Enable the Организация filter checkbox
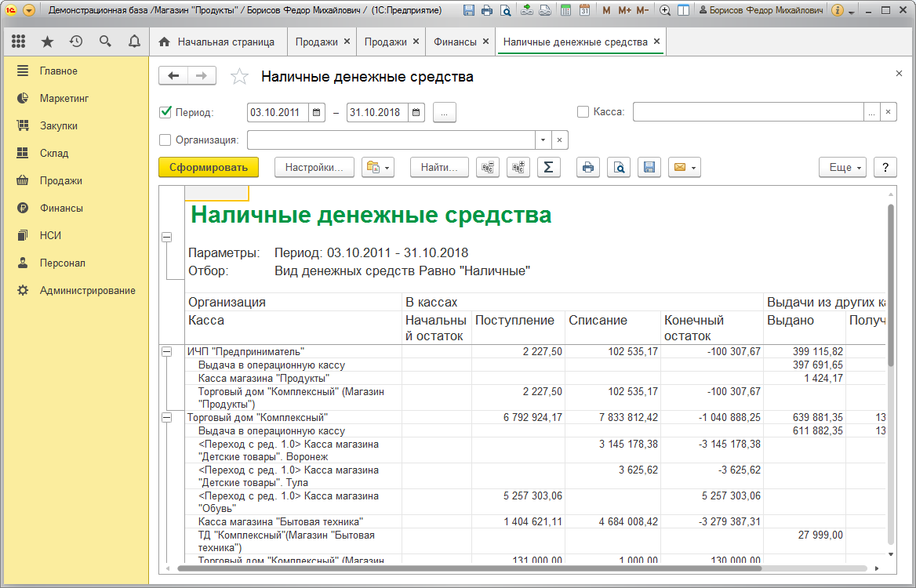This screenshot has height=588, width=916. [165, 140]
